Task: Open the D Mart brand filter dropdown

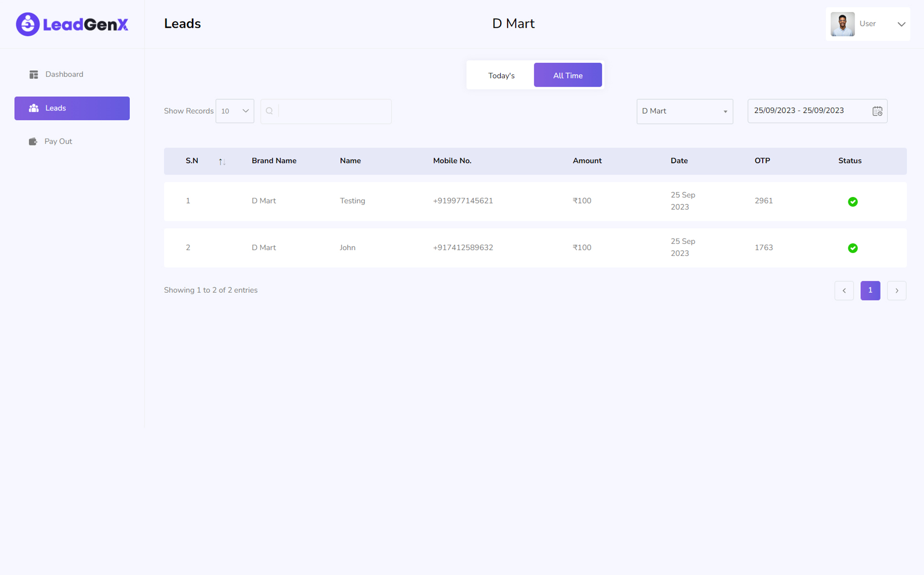Action: coord(685,111)
